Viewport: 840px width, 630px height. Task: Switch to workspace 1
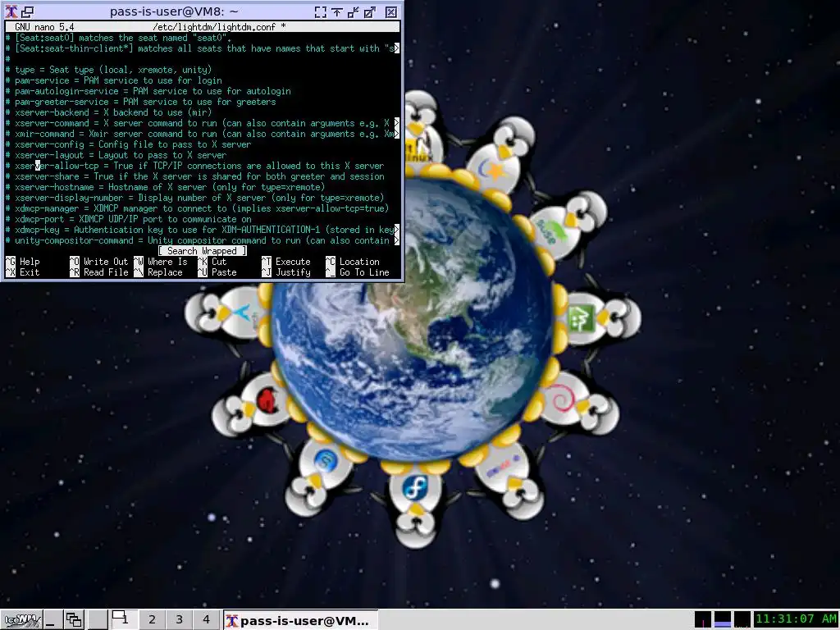click(x=125, y=619)
